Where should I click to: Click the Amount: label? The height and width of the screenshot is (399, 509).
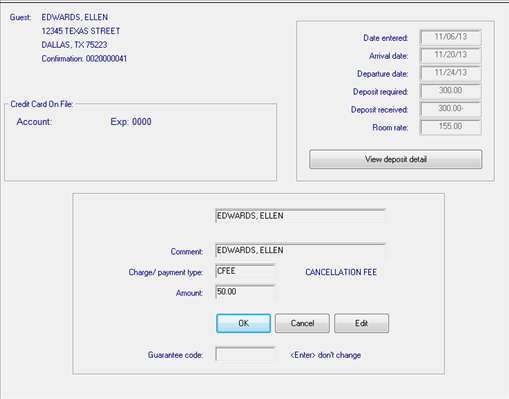pyautogui.click(x=189, y=293)
